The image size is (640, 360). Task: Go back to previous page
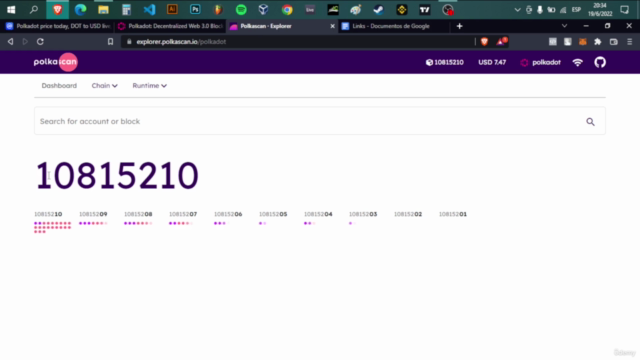coord(11,42)
